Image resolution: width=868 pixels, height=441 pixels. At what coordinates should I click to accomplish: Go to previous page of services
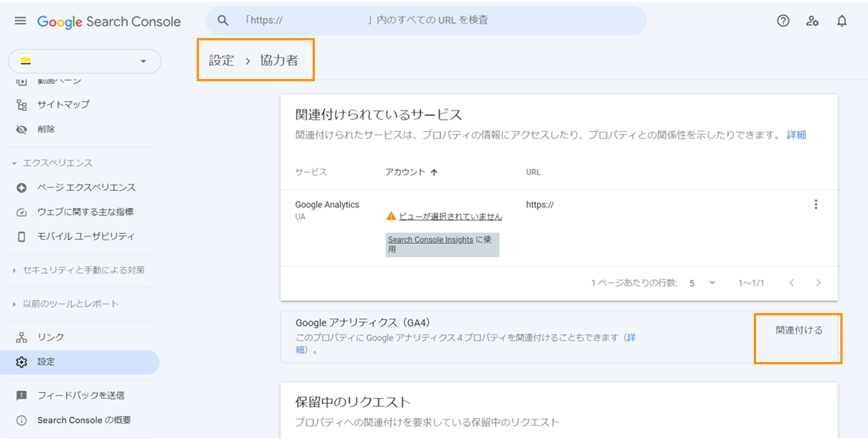point(791,282)
